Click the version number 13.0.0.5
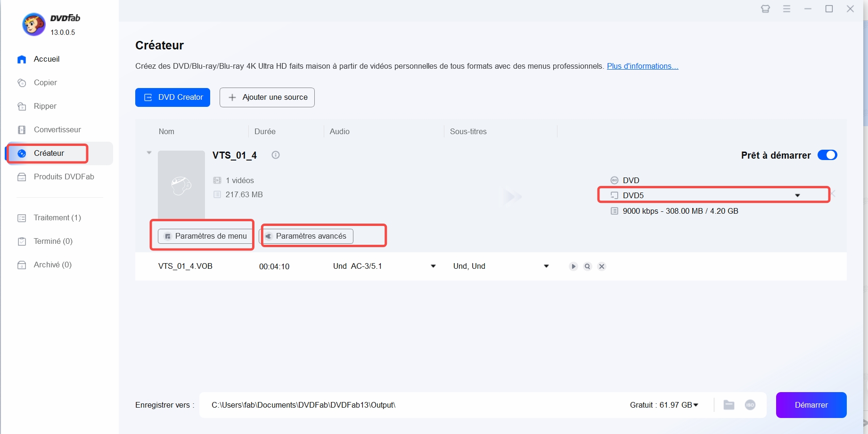Viewport: 868px width, 434px height. [63, 32]
